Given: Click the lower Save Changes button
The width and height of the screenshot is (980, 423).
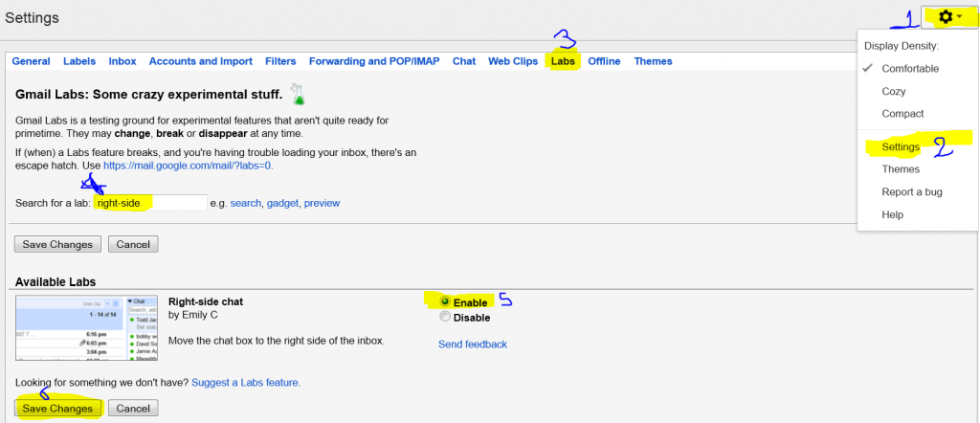Looking at the screenshot, I should pos(57,409).
